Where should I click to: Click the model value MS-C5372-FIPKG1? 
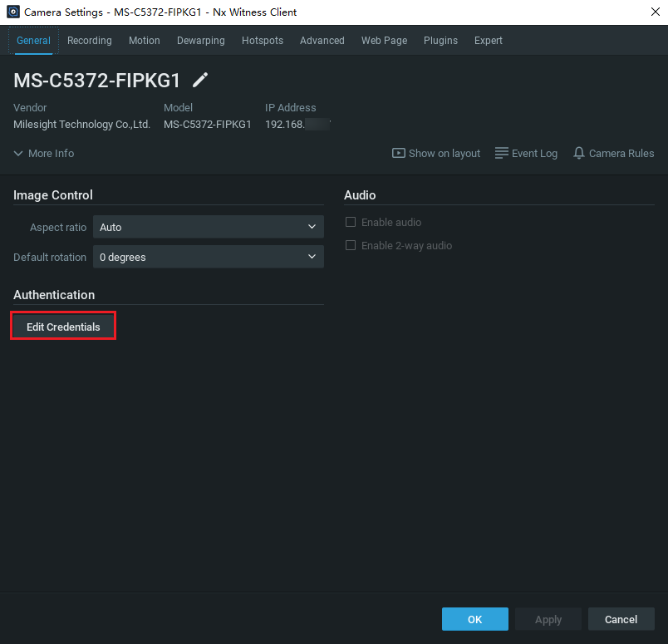pos(208,125)
